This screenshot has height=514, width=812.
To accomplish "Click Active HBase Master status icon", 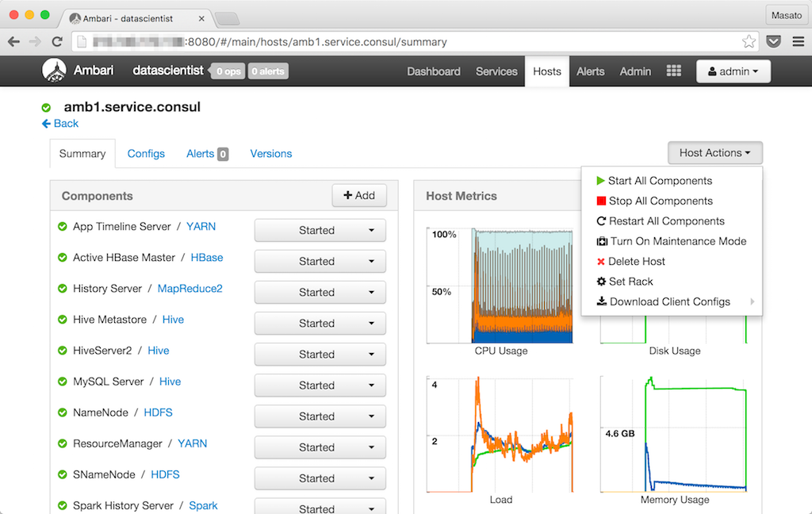I will tap(63, 258).
